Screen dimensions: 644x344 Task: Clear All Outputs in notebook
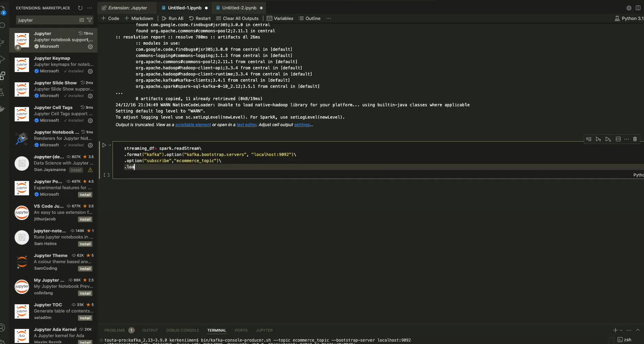click(x=237, y=18)
